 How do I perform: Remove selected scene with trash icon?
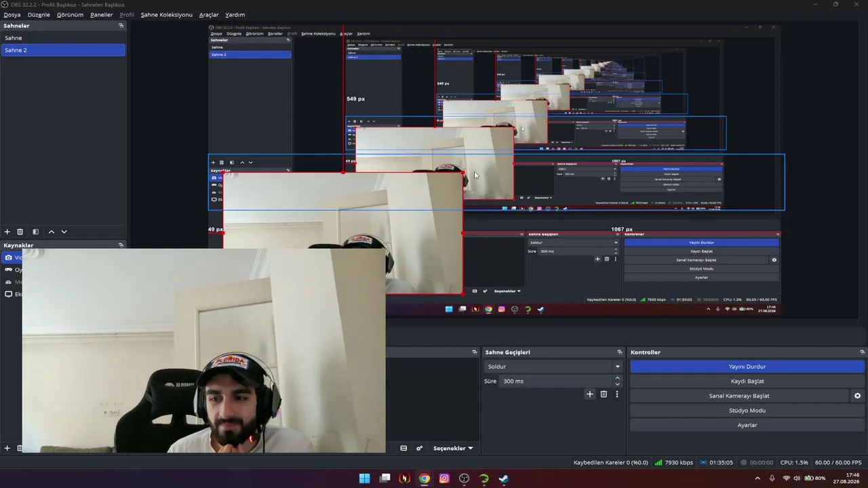[20, 232]
